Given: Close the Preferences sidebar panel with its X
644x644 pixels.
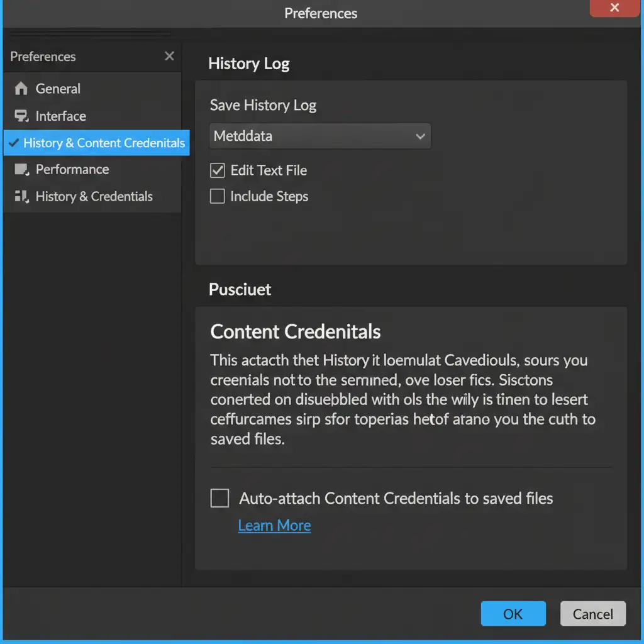Looking at the screenshot, I should [169, 57].
